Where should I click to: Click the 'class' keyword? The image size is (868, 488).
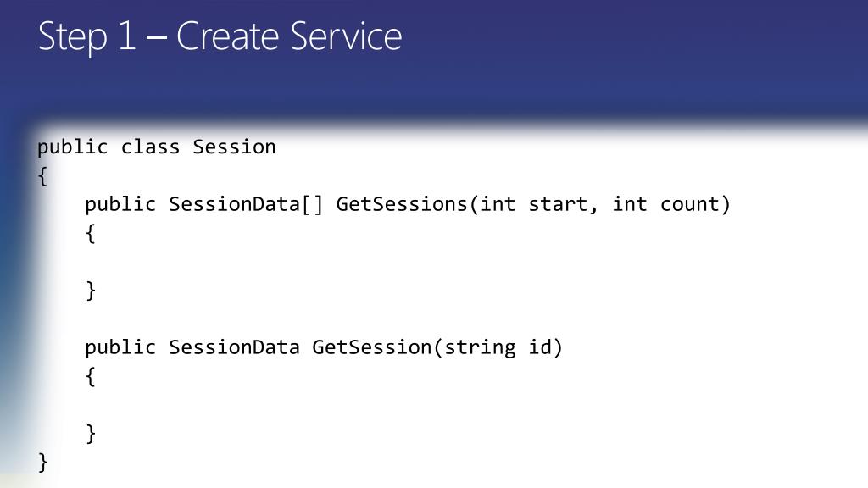point(150,147)
